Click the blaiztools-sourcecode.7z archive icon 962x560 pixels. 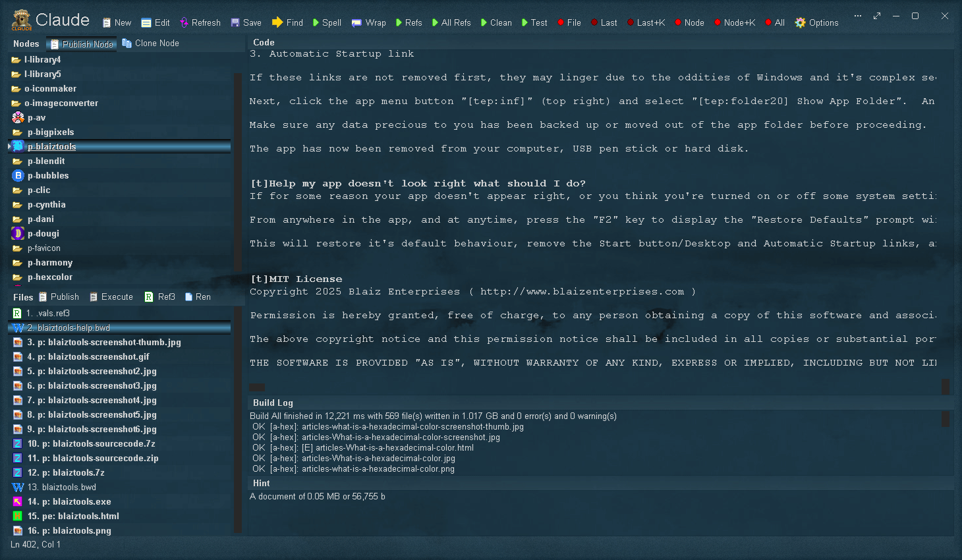click(18, 443)
